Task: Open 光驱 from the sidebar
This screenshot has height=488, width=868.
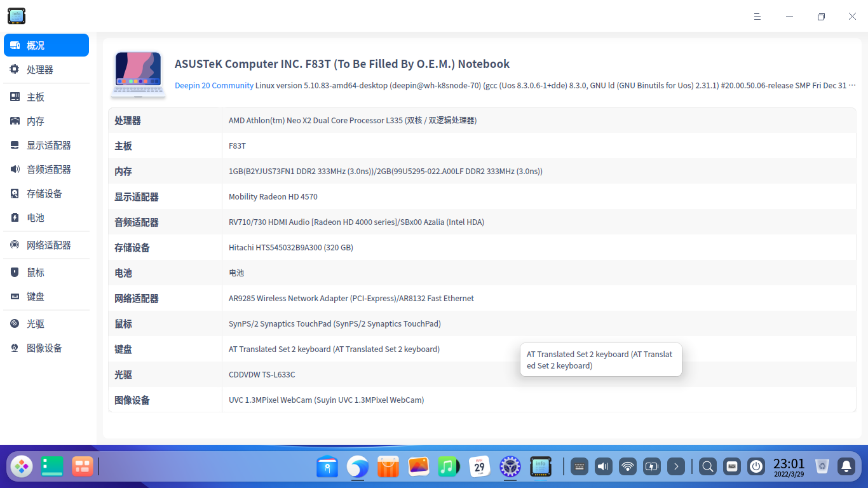Action: click(x=46, y=323)
